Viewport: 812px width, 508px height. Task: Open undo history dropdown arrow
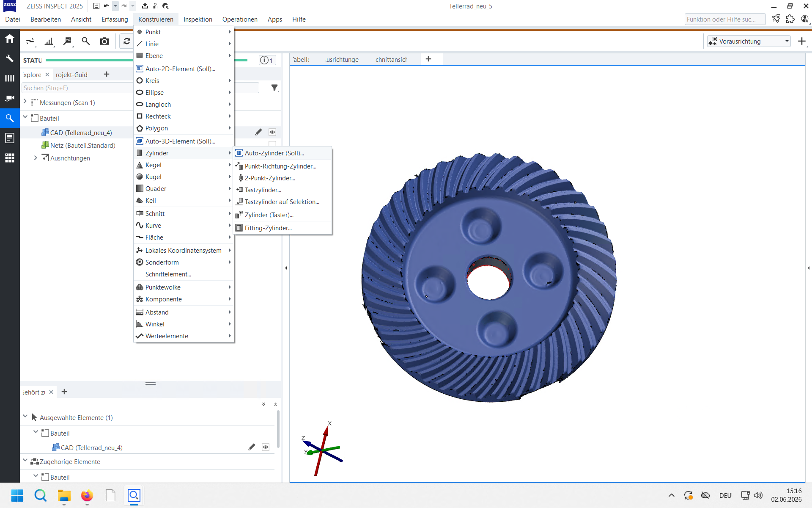pyautogui.click(x=115, y=6)
